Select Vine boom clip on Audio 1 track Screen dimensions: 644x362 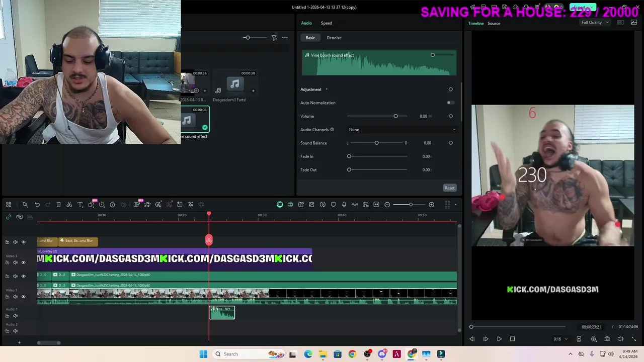pos(222,313)
